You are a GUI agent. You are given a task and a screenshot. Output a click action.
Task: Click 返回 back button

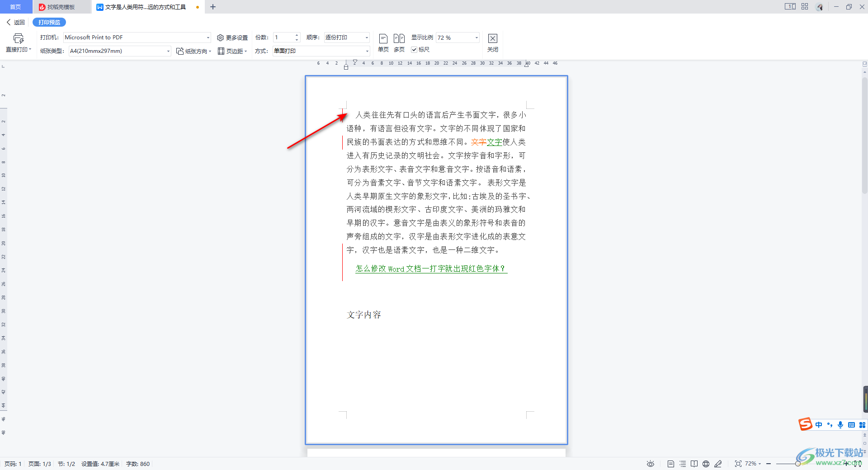tap(15, 22)
